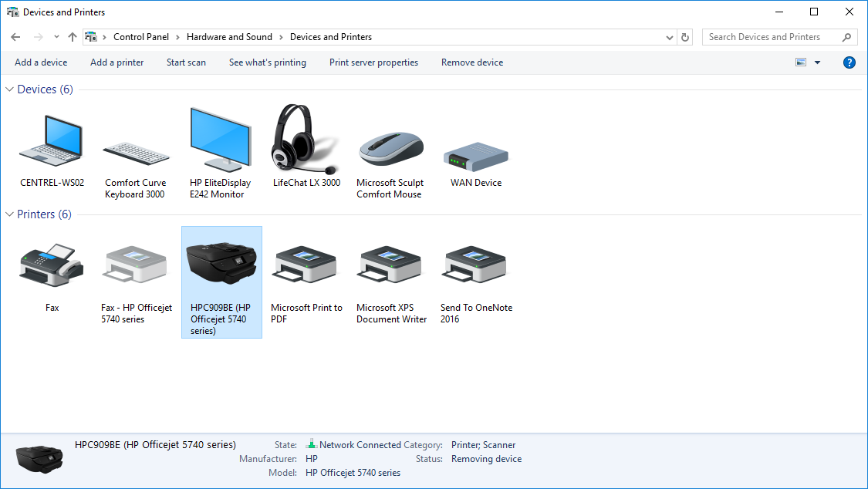Select the Comfort Curve Keyboard 3000 device
Screen dimensions: 868x489
(136, 143)
